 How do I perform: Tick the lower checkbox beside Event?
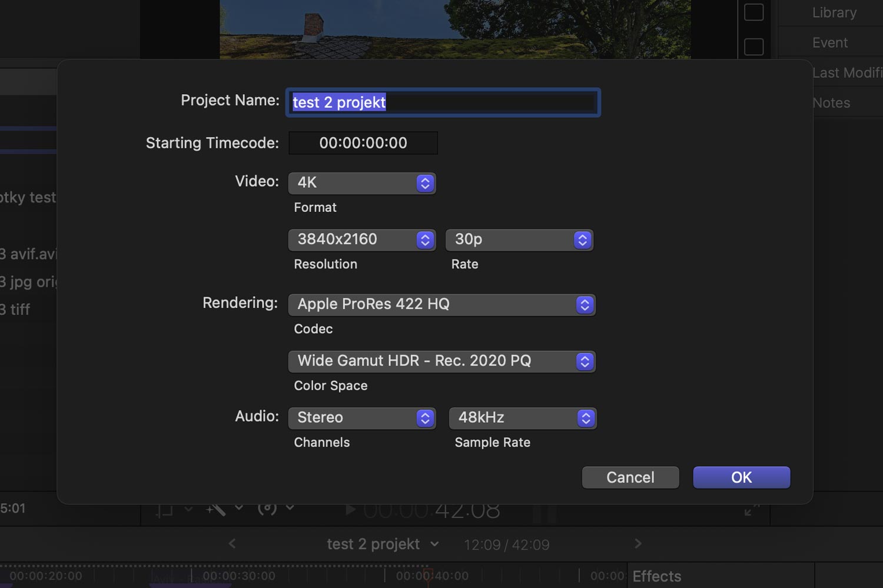click(753, 46)
